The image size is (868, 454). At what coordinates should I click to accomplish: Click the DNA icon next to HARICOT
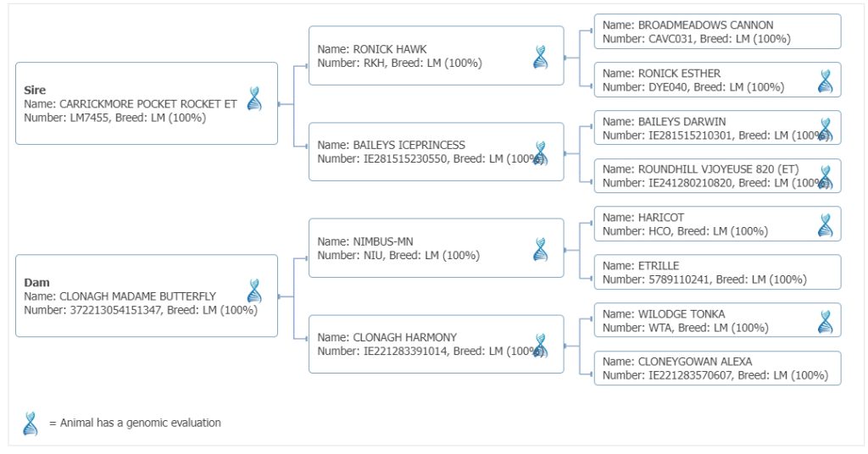825,225
